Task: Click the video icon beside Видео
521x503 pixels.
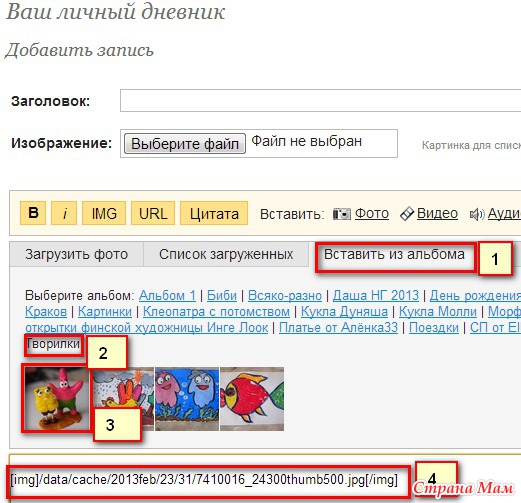Action: (407, 214)
